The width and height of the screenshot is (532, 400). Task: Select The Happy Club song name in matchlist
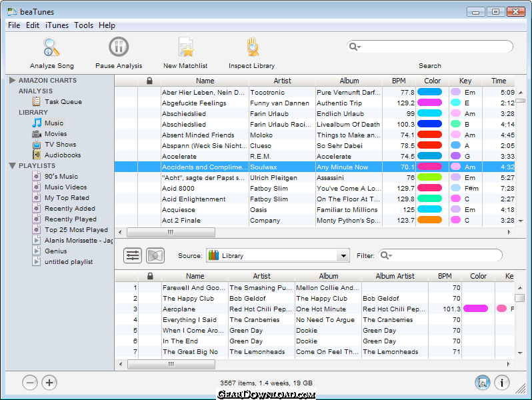[188, 299]
